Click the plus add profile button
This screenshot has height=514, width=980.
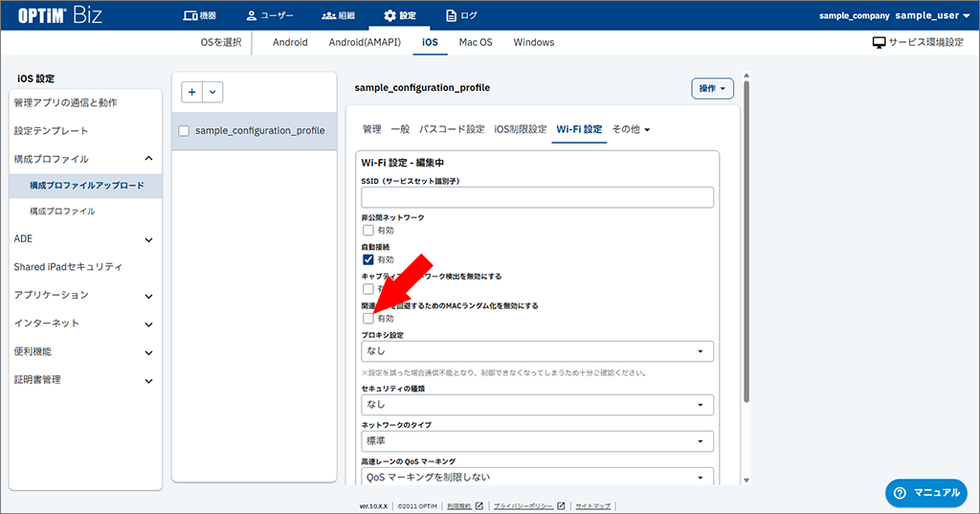point(191,92)
